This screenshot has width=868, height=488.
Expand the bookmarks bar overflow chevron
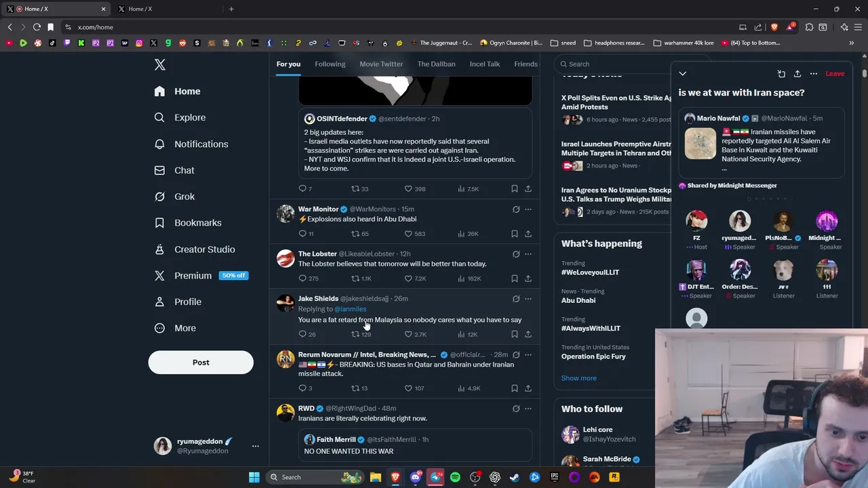(851, 43)
